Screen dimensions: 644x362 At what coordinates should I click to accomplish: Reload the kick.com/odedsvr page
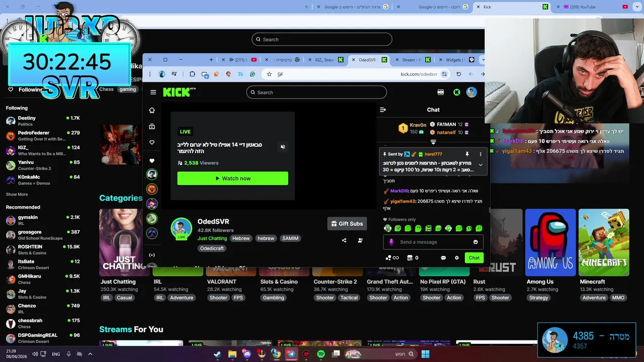click(x=458, y=74)
